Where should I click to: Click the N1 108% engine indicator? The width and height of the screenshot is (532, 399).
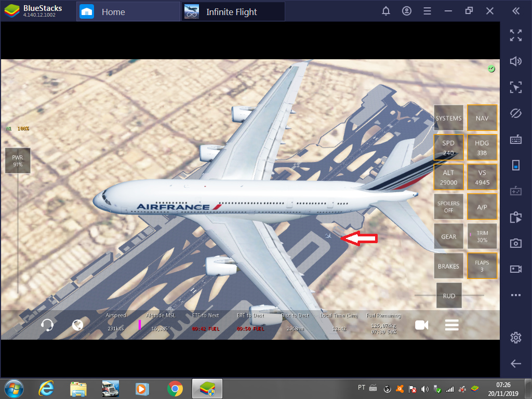[18, 129]
